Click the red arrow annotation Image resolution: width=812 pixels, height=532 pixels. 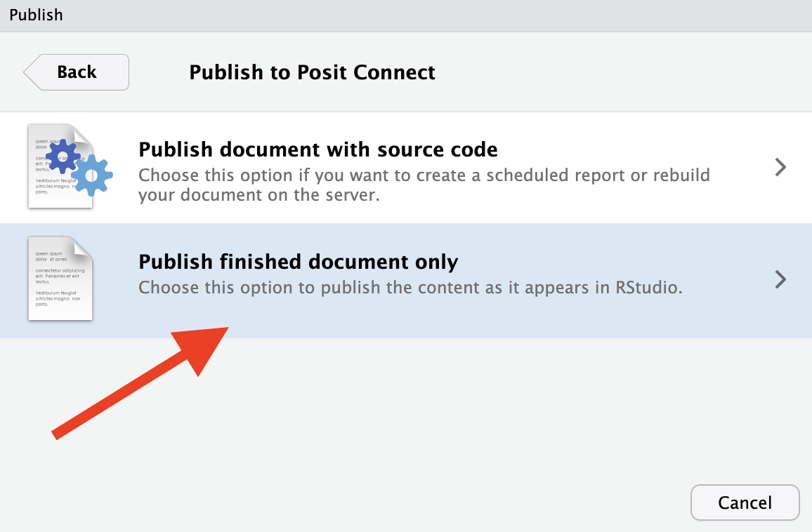(x=140, y=383)
